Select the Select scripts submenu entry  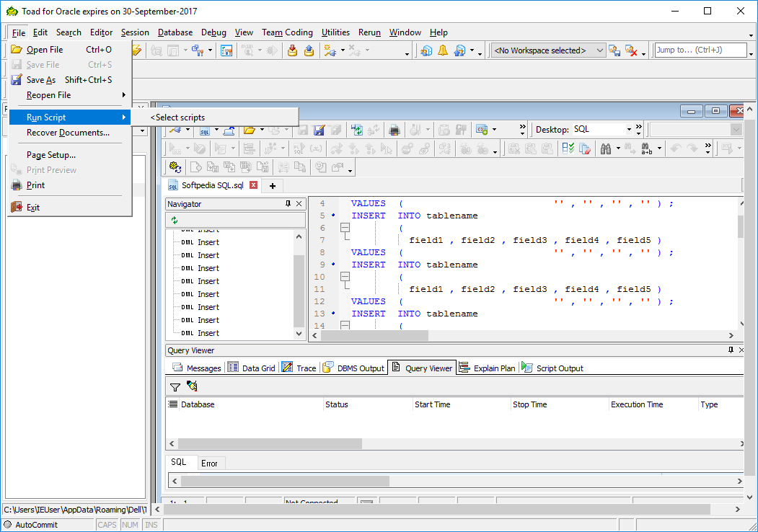pos(180,118)
